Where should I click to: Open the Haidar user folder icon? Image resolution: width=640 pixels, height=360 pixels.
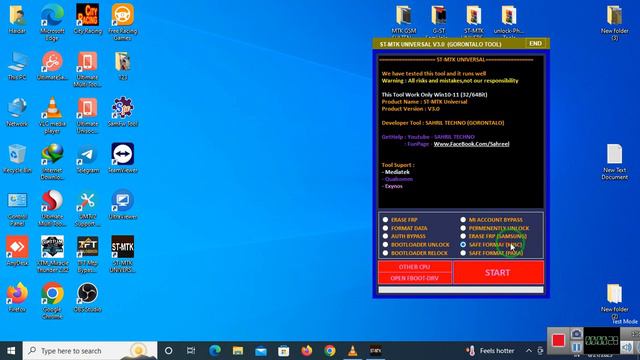(x=17, y=18)
